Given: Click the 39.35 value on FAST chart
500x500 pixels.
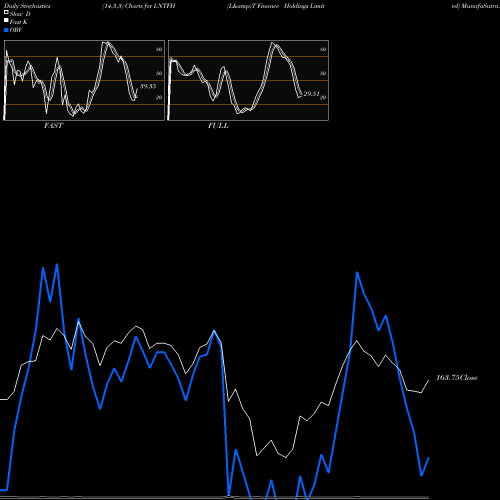Looking at the screenshot, I should click(x=148, y=86).
